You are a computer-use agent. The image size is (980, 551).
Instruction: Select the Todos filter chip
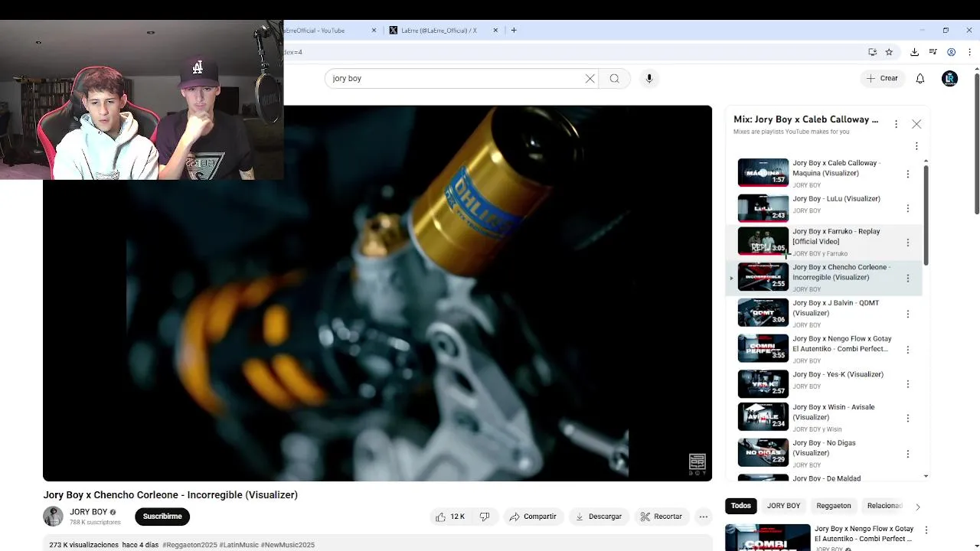[x=741, y=506]
